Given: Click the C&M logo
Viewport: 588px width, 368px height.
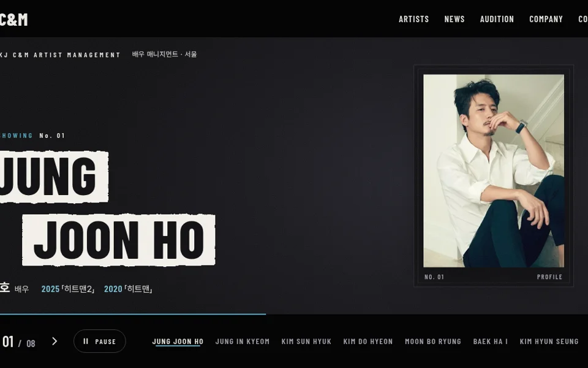Looking at the screenshot, I should 13,20.
